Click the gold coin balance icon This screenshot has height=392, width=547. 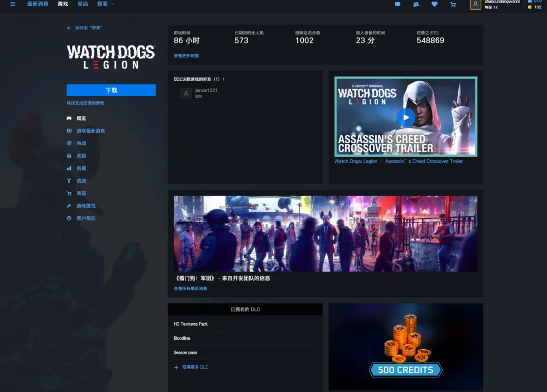tap(530, 7)
